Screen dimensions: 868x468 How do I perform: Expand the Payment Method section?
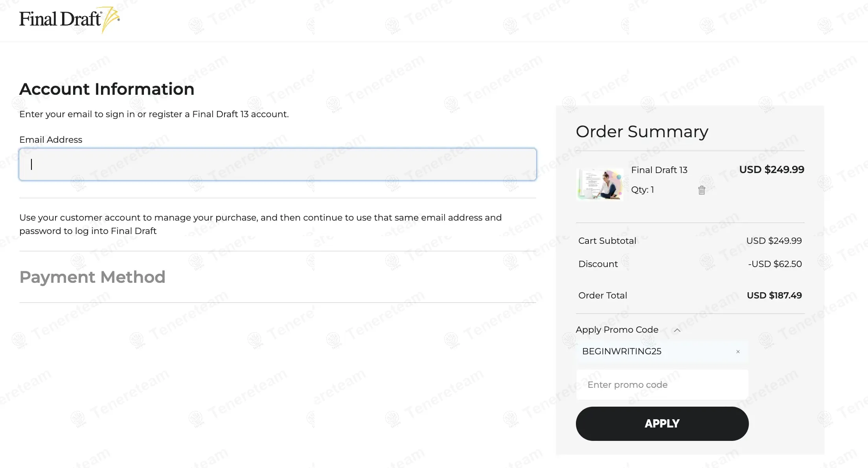tap(92, 277)
